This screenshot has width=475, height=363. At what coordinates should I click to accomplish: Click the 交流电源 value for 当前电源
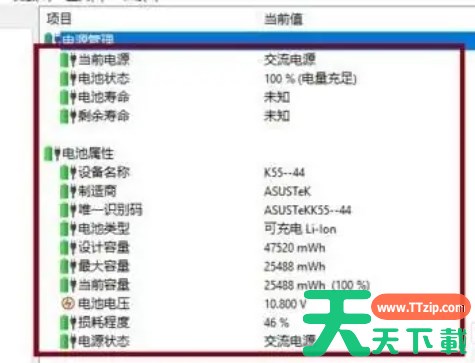pyautogui.click(x=290, y=60)
